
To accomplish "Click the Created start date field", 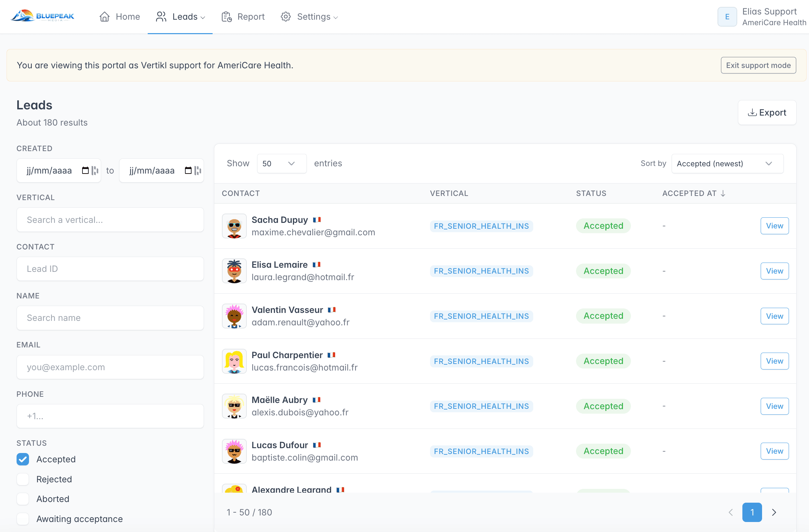I will (x=59, y=170).
